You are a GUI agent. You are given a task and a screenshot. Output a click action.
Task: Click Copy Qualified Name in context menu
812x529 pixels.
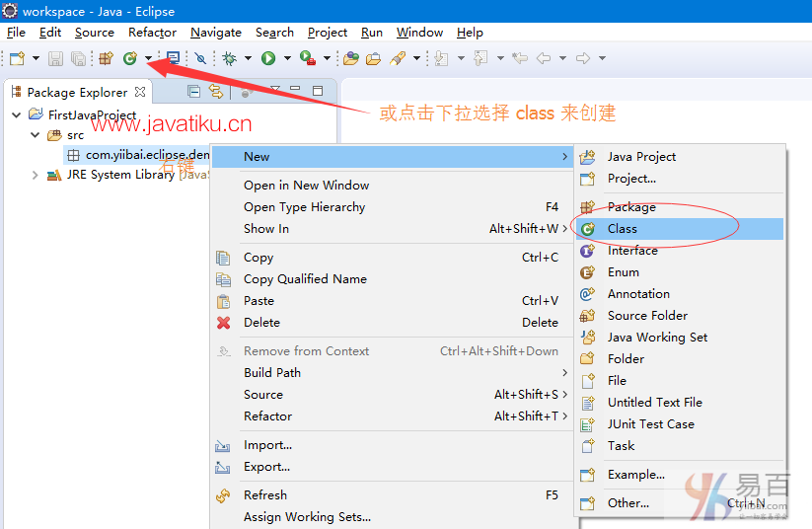click(x=392, y=279)
